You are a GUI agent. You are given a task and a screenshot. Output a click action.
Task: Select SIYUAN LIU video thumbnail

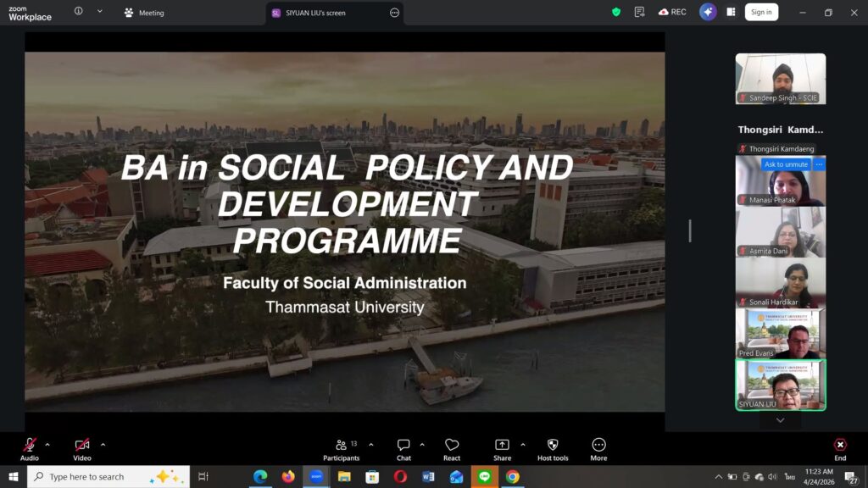781,385
